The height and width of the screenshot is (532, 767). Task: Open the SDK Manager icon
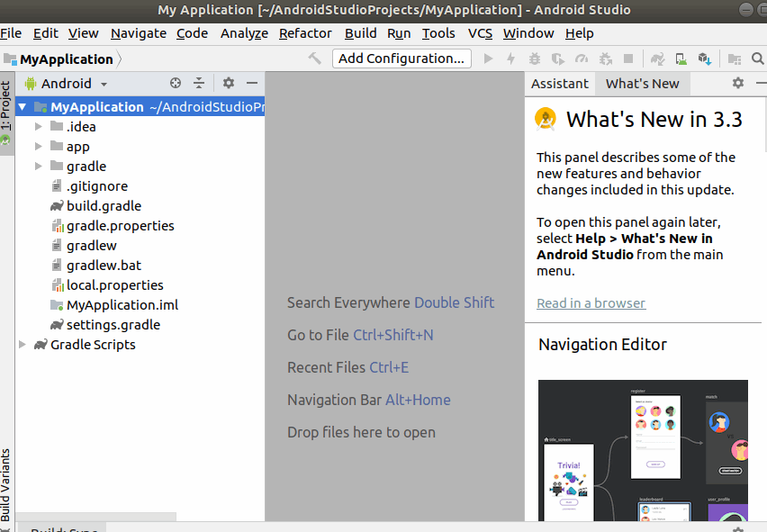704,59
